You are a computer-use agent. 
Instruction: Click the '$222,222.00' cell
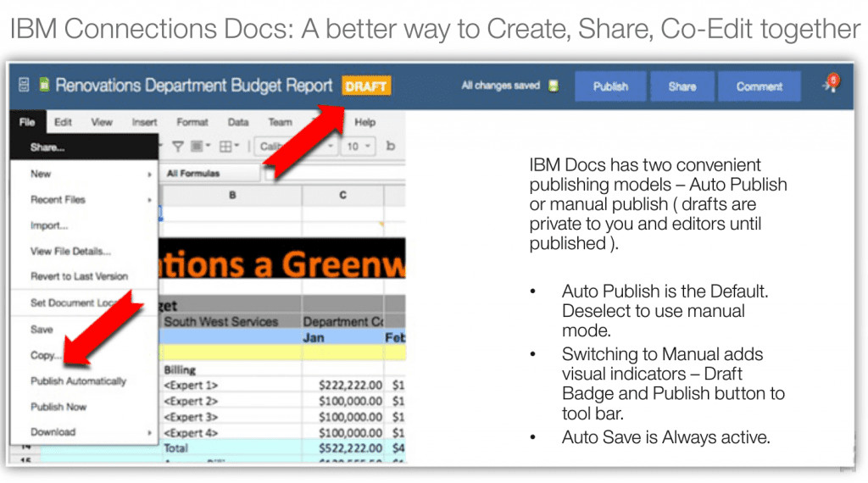click(x=342, y=385)
